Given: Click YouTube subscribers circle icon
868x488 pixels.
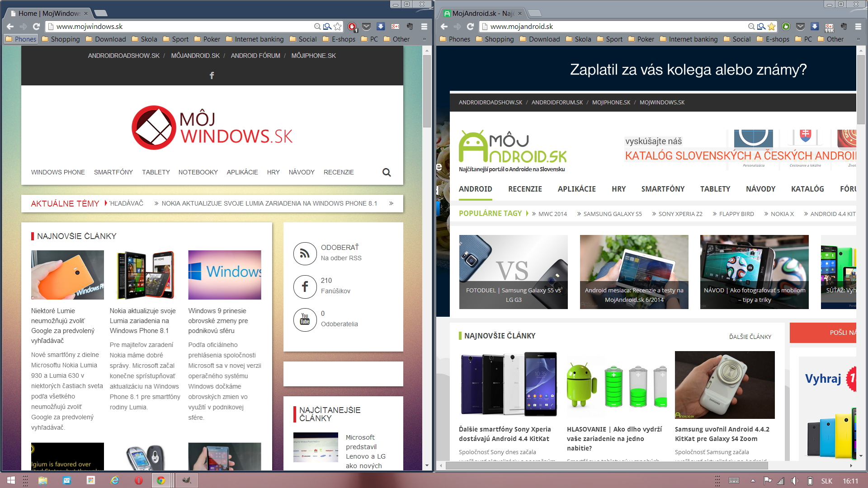Looking at the screenshot, I should coord(305,319).
